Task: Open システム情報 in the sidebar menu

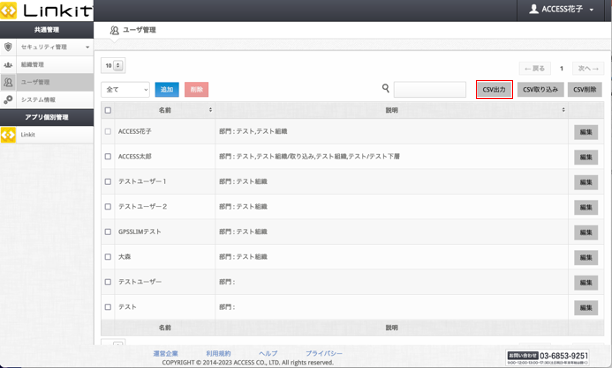Action: [38, 100]
